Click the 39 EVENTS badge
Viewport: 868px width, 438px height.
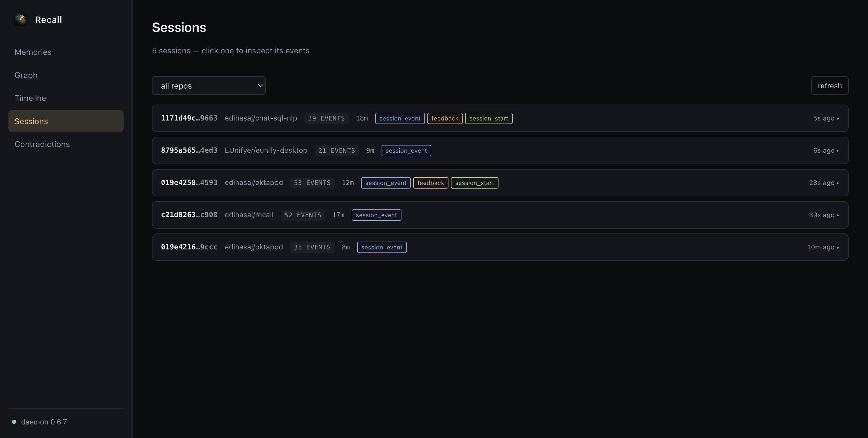[326, 118]
